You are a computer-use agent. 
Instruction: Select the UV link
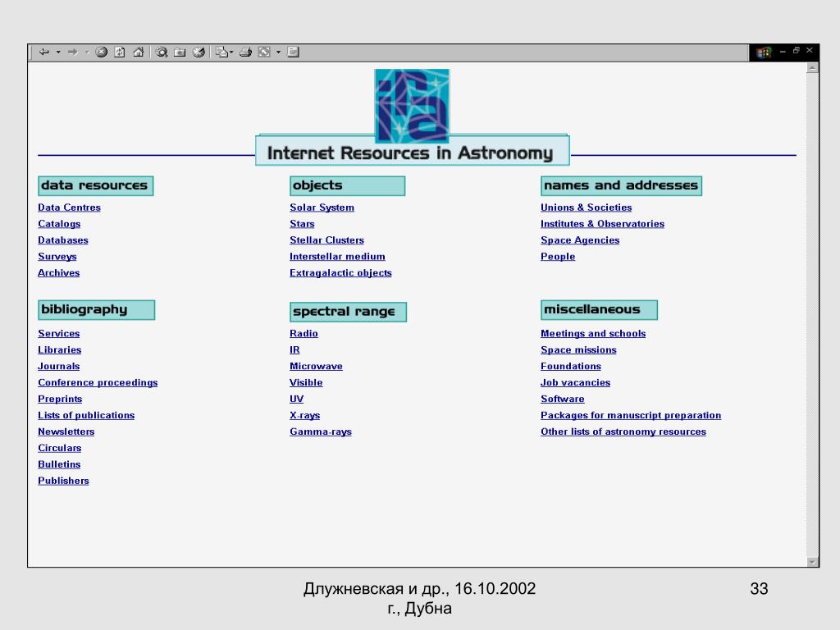point(296,399)
